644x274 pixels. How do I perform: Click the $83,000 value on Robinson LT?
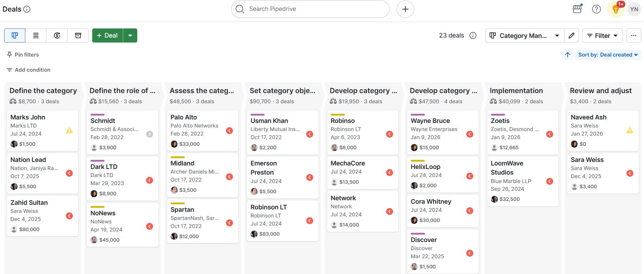[270, 234]
